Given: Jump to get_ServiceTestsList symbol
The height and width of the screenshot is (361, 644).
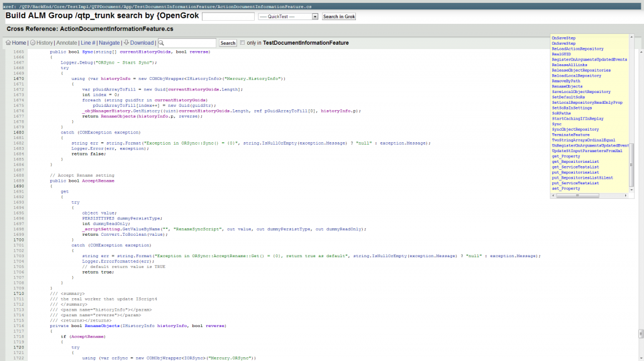Looking at the screenshot, I should [x=575, y=167].
